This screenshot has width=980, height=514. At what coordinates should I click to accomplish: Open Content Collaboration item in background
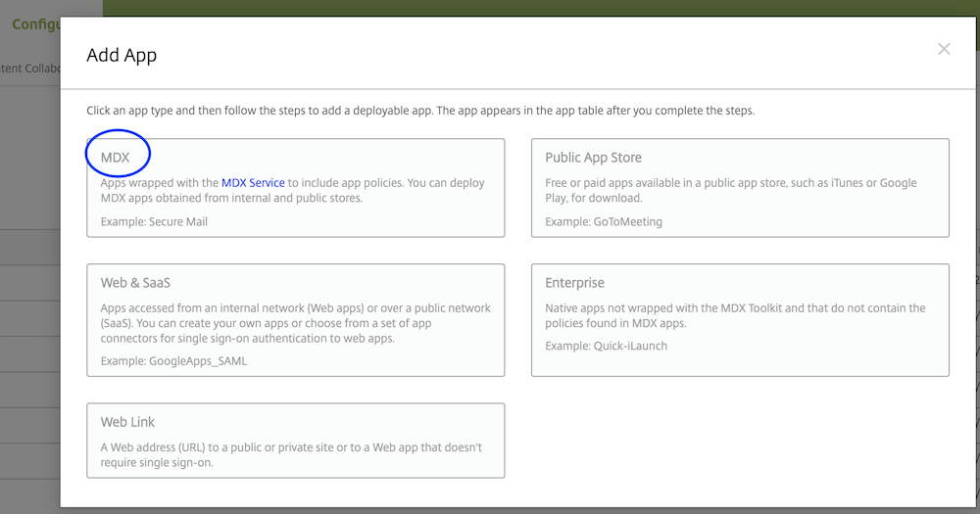click(30, 69)
